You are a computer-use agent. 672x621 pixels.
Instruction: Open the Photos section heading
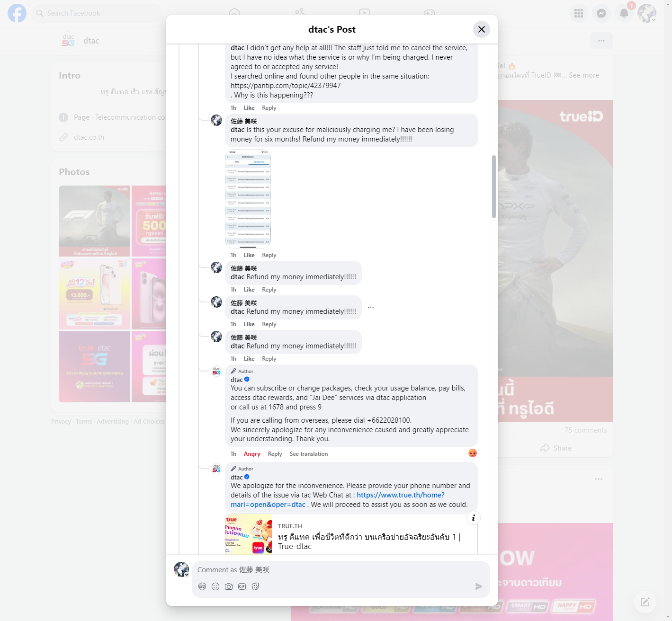tap(74, 172)
